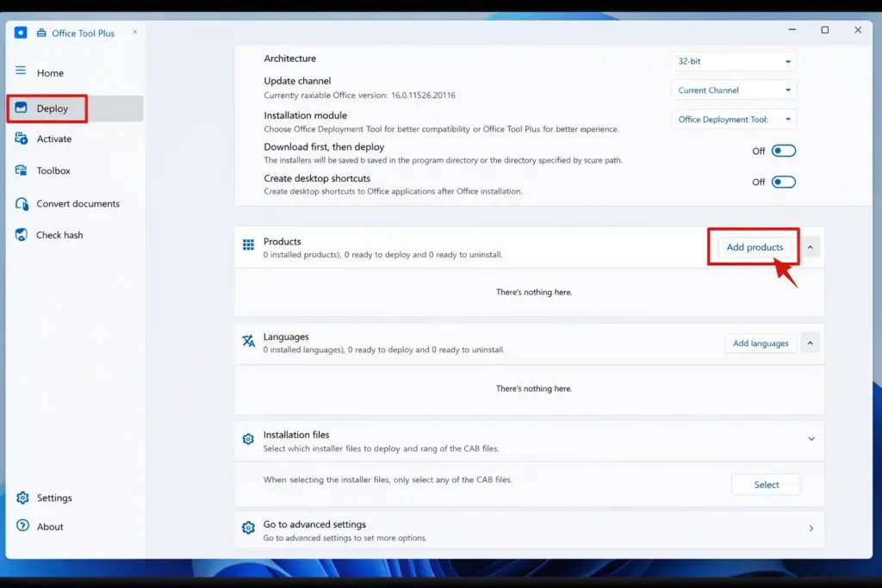The height and width of the screenshot is (588, 882).
Task: Open the Update channel dropdown
Action: click(734, 90)
